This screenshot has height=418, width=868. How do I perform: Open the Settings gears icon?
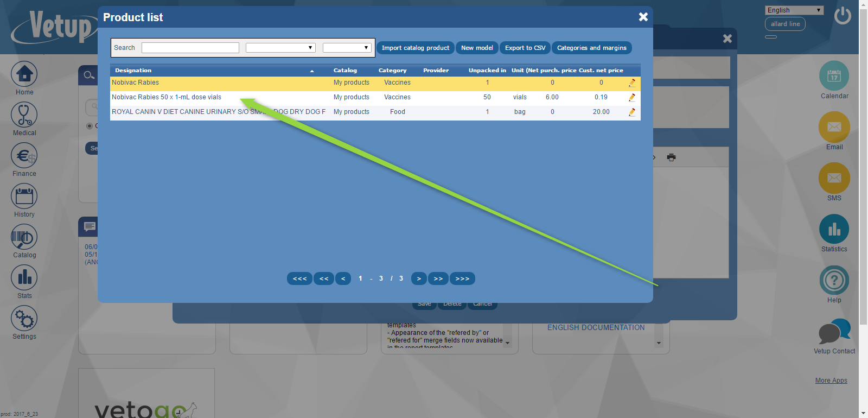[24, 319]
